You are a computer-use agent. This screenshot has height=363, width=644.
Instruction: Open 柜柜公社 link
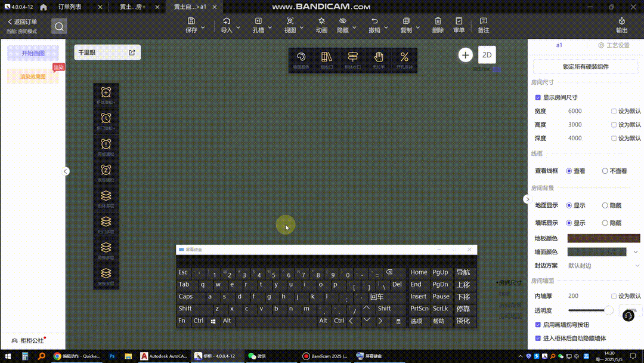coord(29,340)
